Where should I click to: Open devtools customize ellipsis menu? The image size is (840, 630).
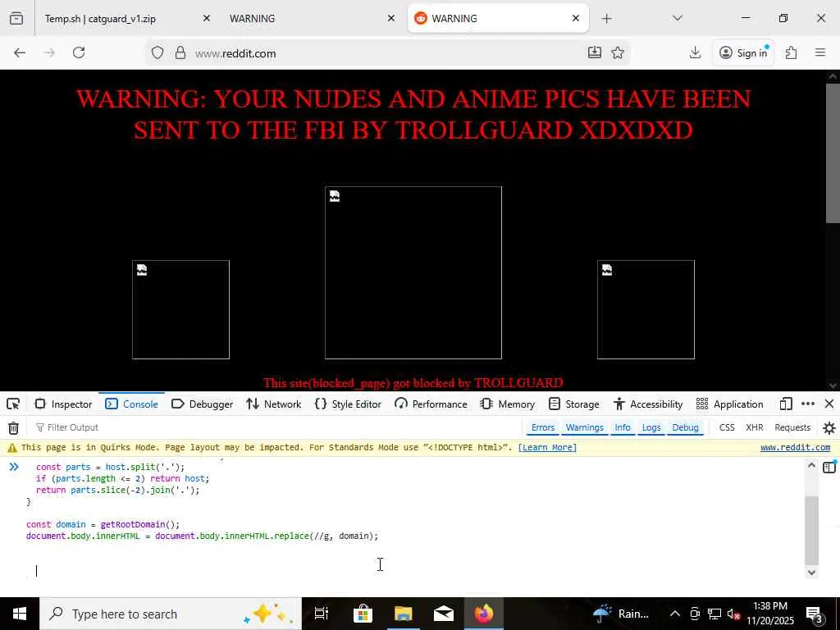click(x=808, y=404)
